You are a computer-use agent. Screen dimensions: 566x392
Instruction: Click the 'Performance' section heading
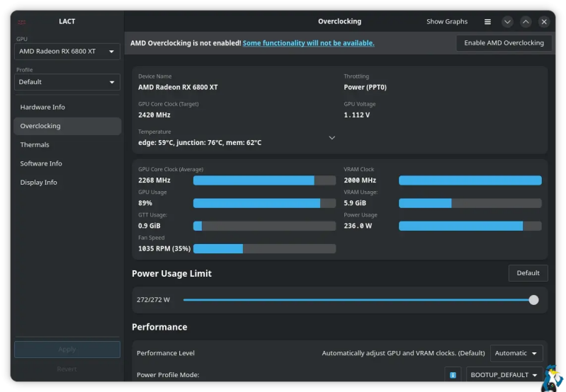tap(159, 327)
